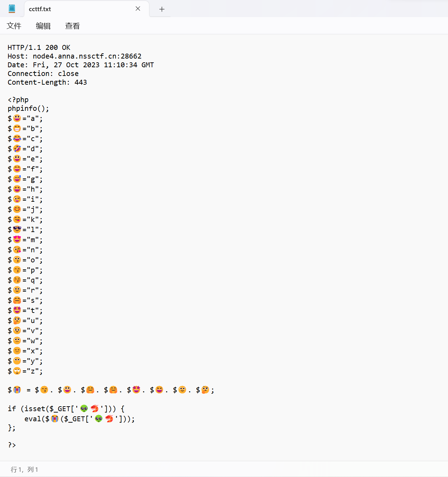Click the closing ?> tag
Image resolution: width=448 pixels, height=477 pixels.
click(12, 445)
